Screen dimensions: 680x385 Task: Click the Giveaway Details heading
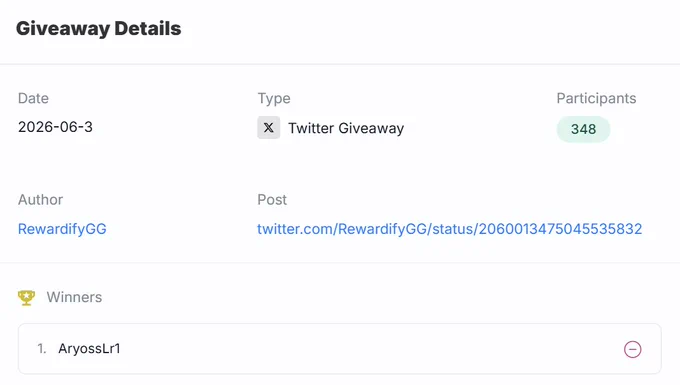coord(98,29)
